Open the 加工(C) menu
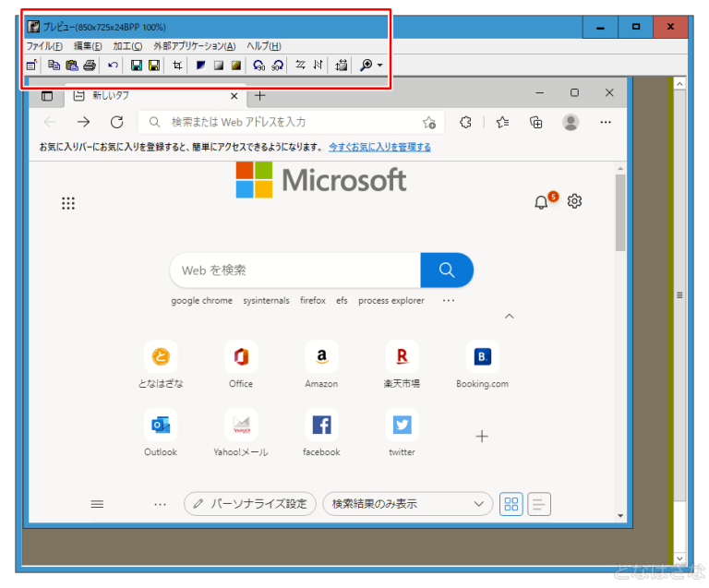 click(x=127, y=46)
